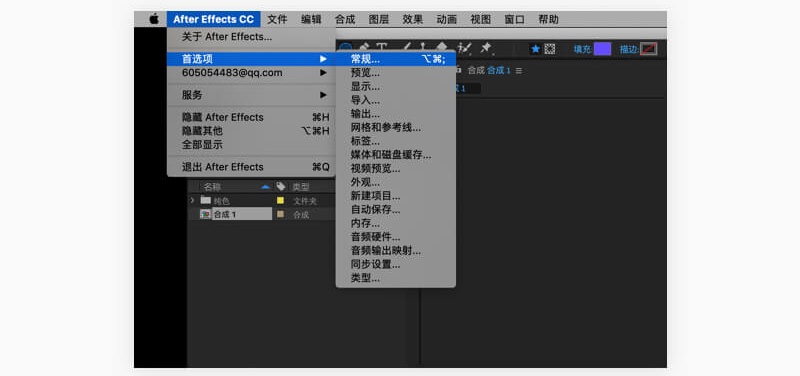
Task: Choose 退出 After Effects
Action: [251, 167]
